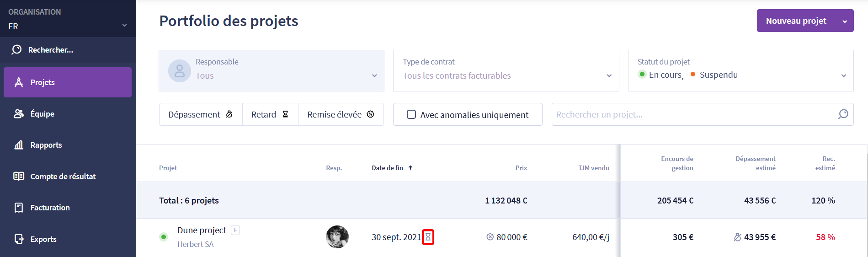Select the Facturation invoice icon
The width and height of the screenshot is (868, 257).
pos(19,208)
